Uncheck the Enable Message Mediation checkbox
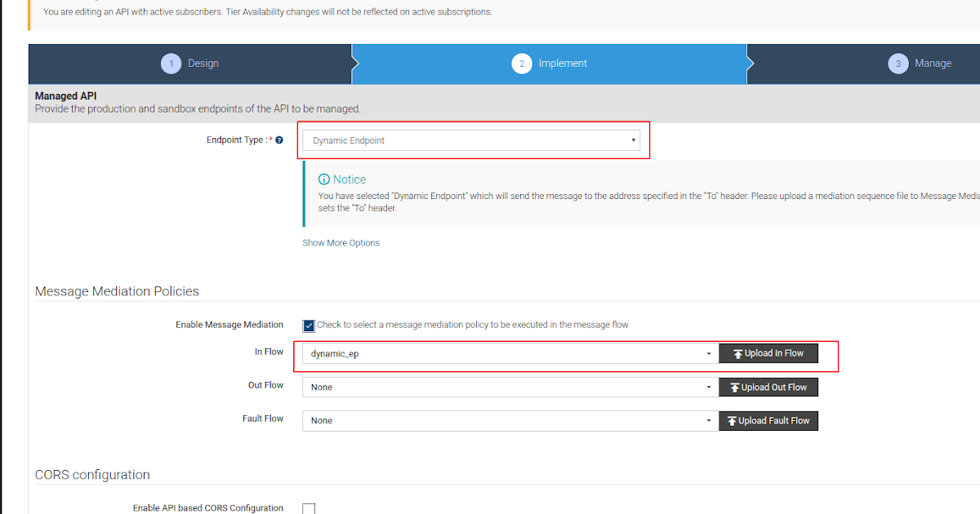Image resolution: width=980 pixels, height=514 pixels. coord(309,326)
